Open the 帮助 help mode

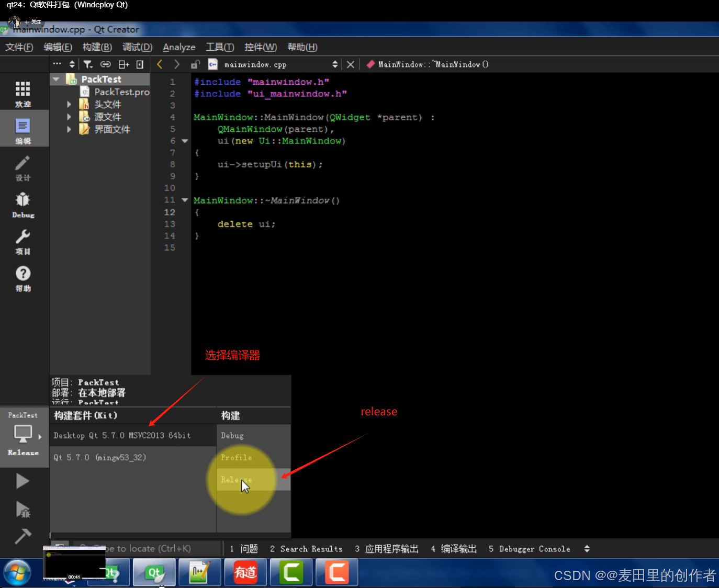[x=23, y=278]
